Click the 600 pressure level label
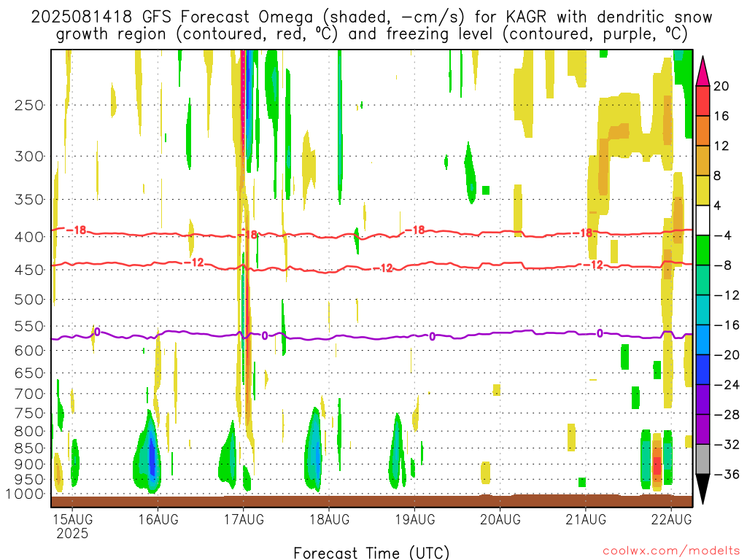This screenshot has width=747, height=560. tap(28, 351)
